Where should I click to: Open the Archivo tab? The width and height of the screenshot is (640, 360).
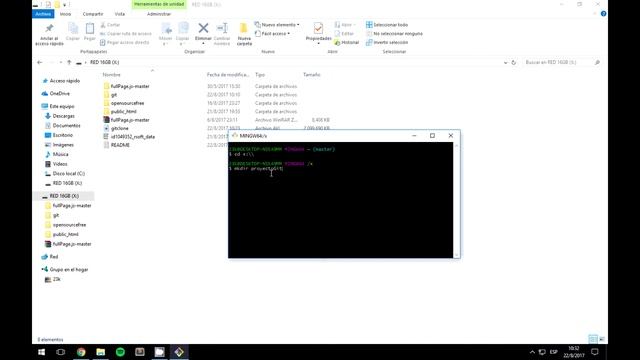point(43,14)
